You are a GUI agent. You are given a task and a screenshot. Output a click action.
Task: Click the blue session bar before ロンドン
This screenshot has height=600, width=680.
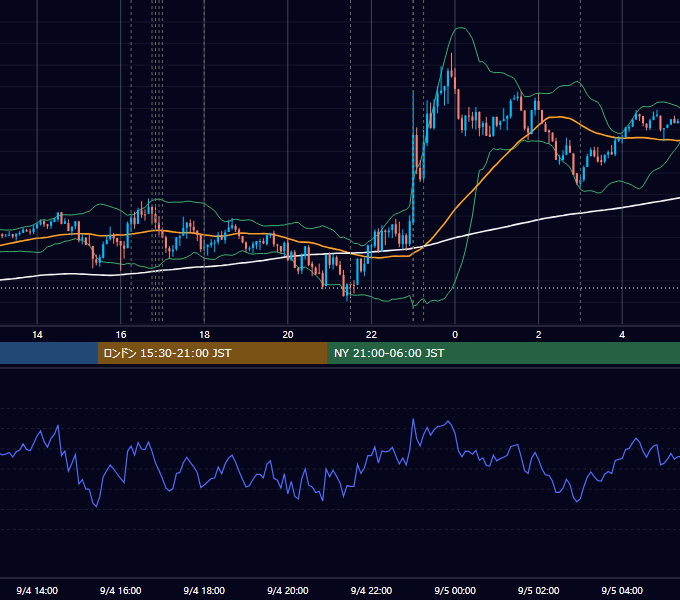49,353
